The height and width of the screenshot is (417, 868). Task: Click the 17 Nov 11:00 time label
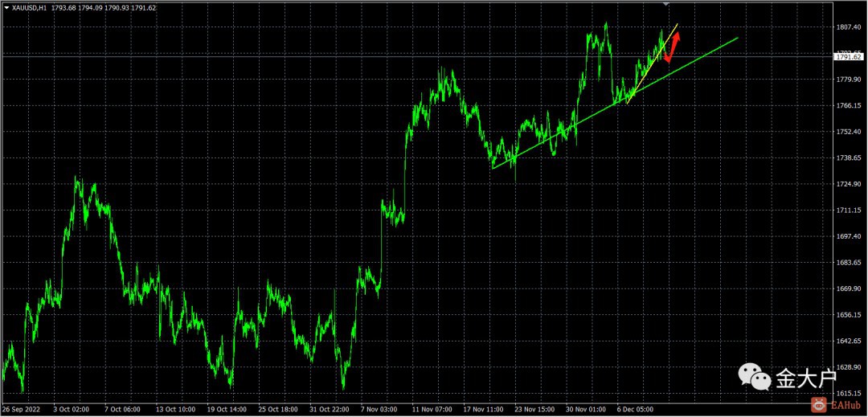click(483, 409)
